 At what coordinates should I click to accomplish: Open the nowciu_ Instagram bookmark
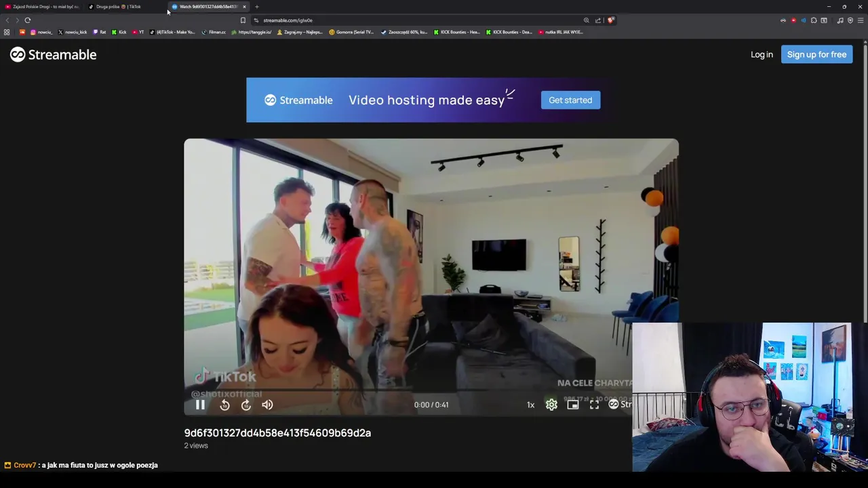point(41,32)
